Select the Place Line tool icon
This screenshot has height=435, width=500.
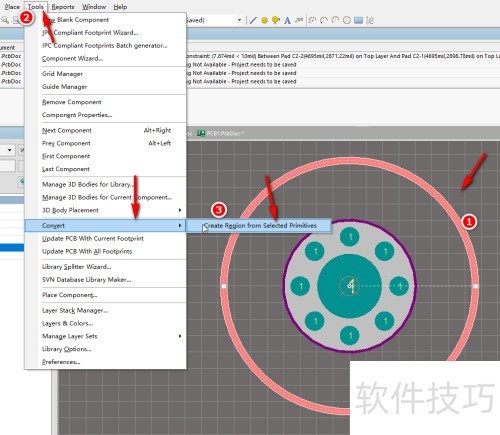point(253,20)
